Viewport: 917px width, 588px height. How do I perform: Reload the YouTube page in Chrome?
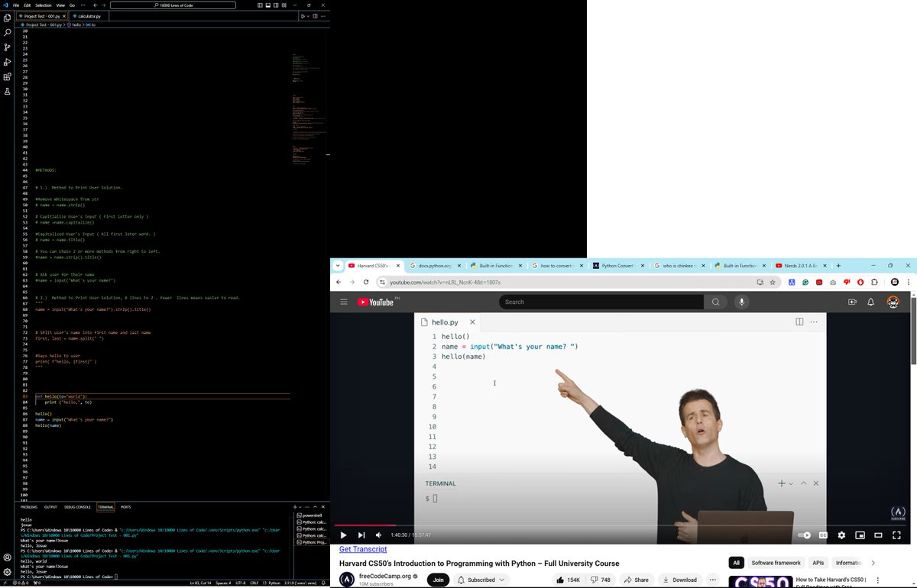tap(365, 282)
